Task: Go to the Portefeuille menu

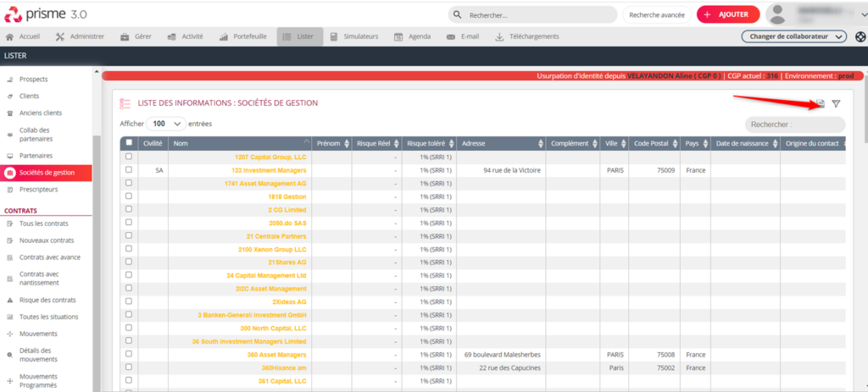Action: tap(243, 36)
